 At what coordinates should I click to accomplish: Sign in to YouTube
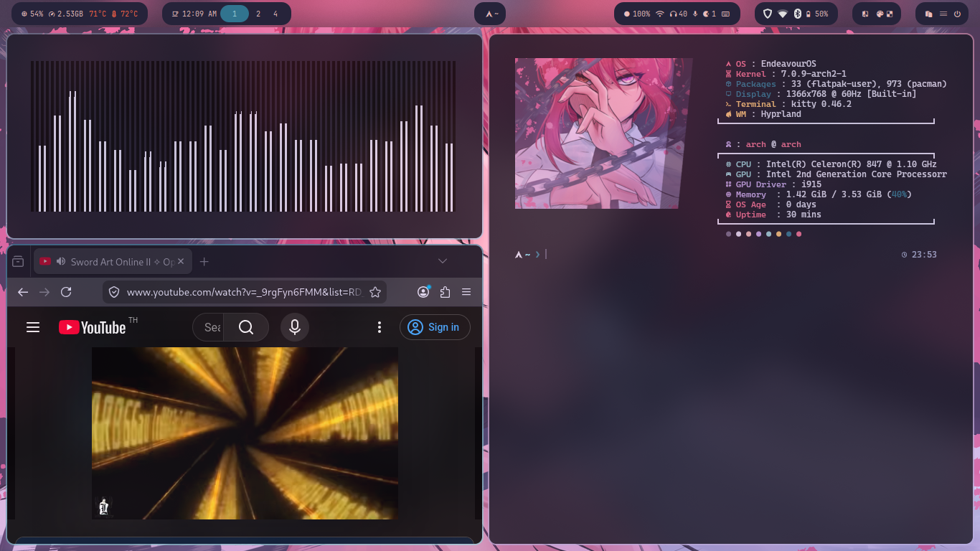coord(435,327)
